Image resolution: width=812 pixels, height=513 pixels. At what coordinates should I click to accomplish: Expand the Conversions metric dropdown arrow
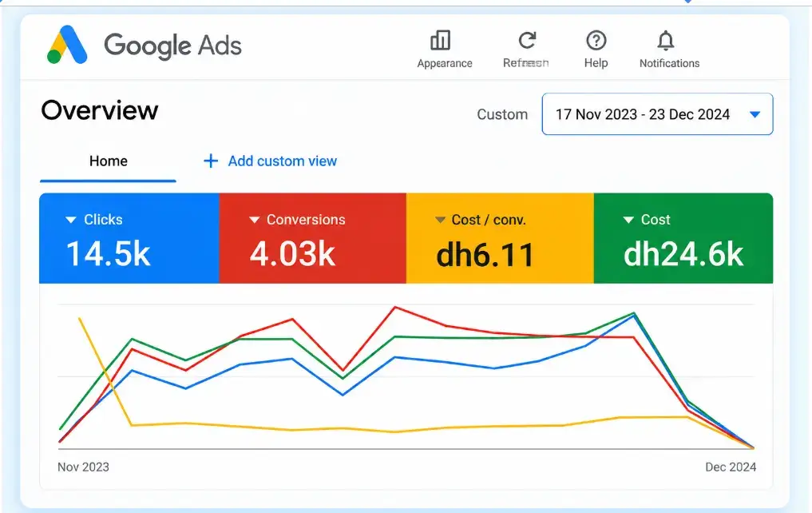pyautogui.click(x=254, y=220)
